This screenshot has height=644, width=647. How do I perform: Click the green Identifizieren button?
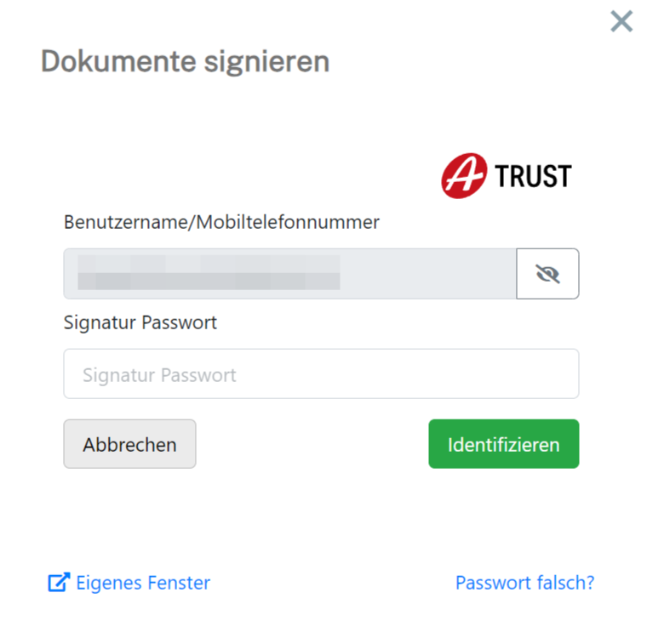(x=503, y=443)
